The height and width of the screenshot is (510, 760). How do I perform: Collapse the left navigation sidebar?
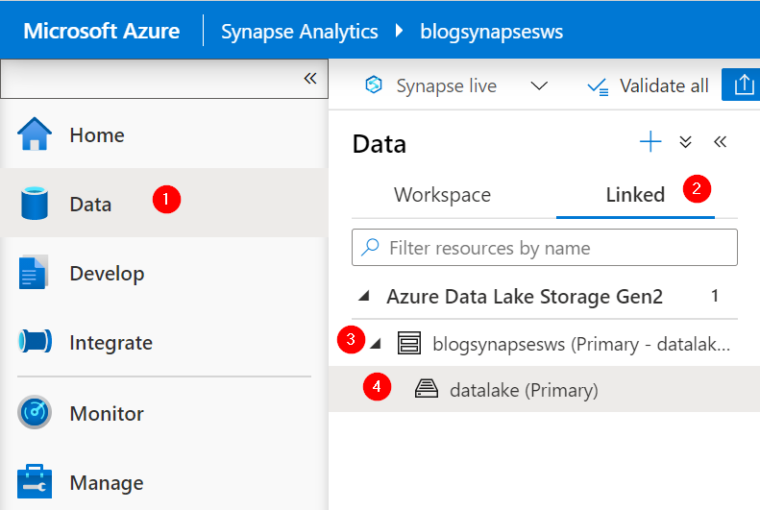(310, 78)
